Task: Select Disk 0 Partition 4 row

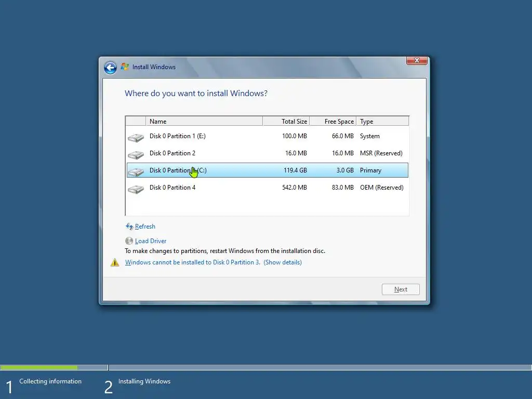Action: [268, 187]
